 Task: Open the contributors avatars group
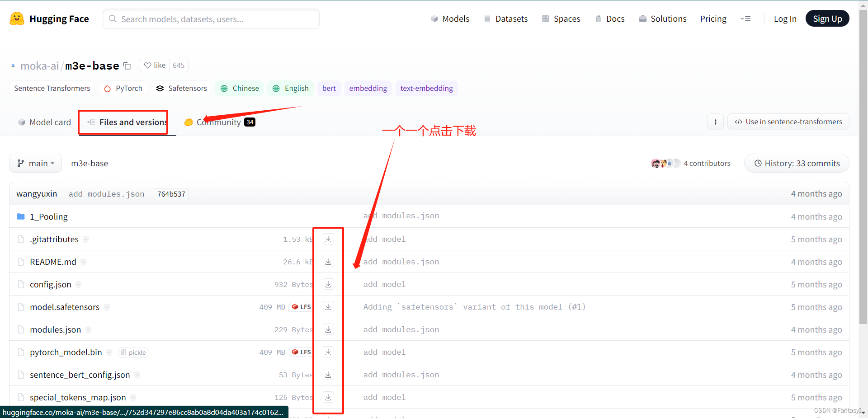click(665, 164)
